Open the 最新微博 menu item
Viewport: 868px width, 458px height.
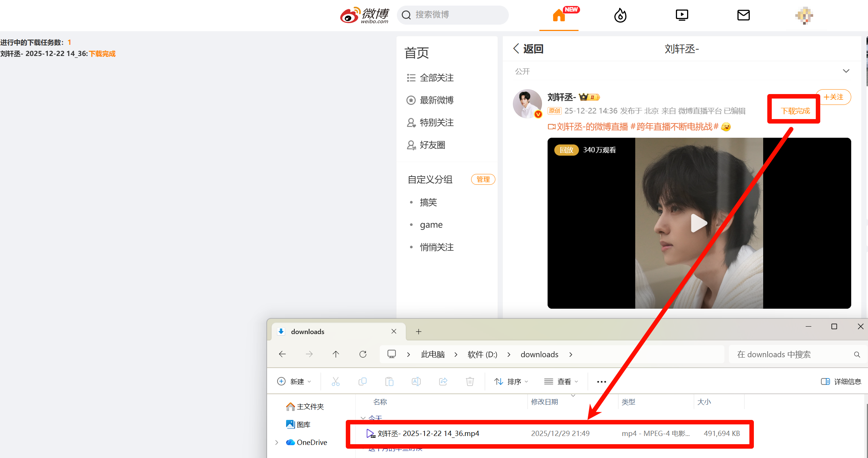436,100
